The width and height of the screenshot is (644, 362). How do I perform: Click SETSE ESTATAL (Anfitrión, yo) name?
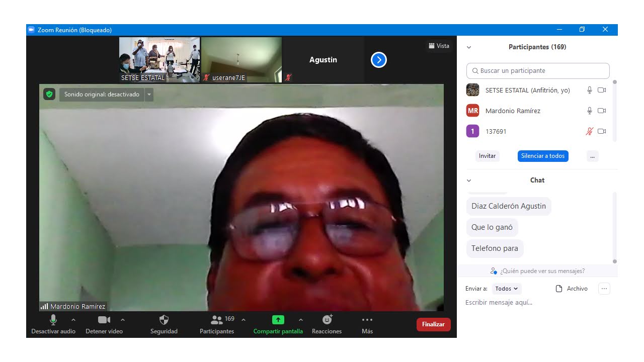tap(527, 90)
